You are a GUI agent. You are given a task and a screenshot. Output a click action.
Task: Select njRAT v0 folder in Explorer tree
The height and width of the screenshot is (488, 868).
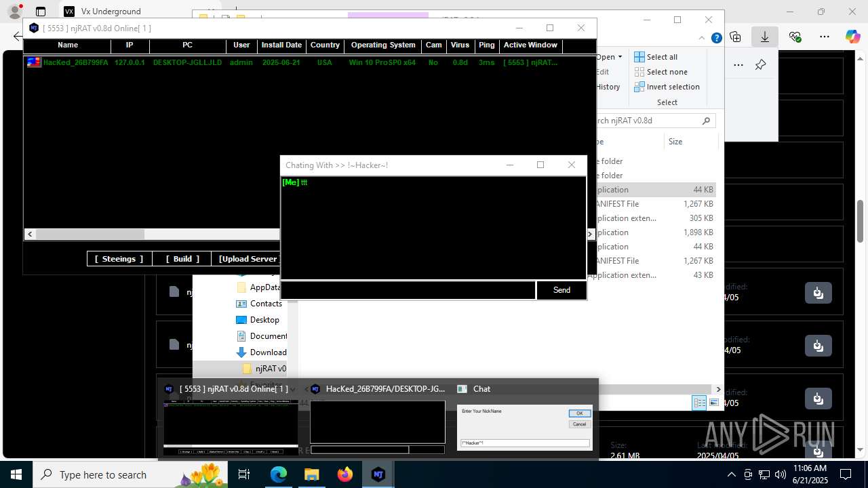pyautogui.click(x=264, y=369)
